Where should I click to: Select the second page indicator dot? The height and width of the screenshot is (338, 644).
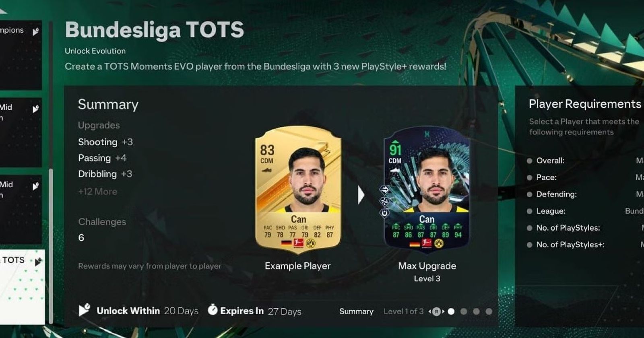click(x=464, y=311)
